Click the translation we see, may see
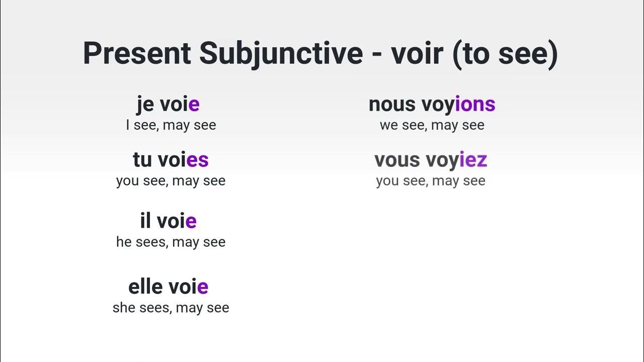Image resolution: width=644 pixels, height=362 pixels. pos(432,125)
